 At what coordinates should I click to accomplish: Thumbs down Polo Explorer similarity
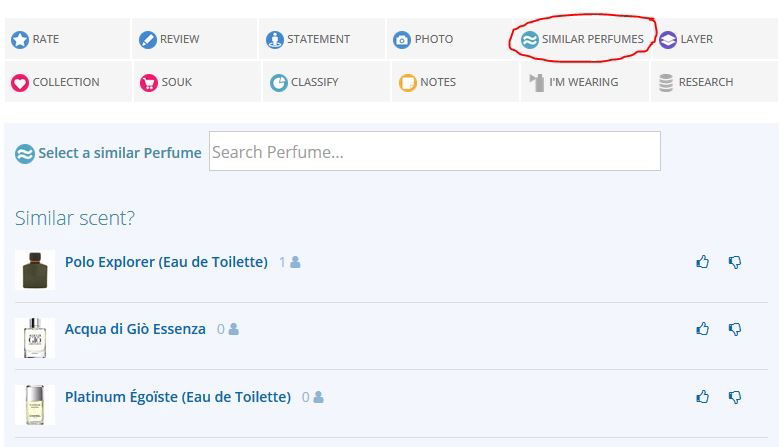[735, 262]
